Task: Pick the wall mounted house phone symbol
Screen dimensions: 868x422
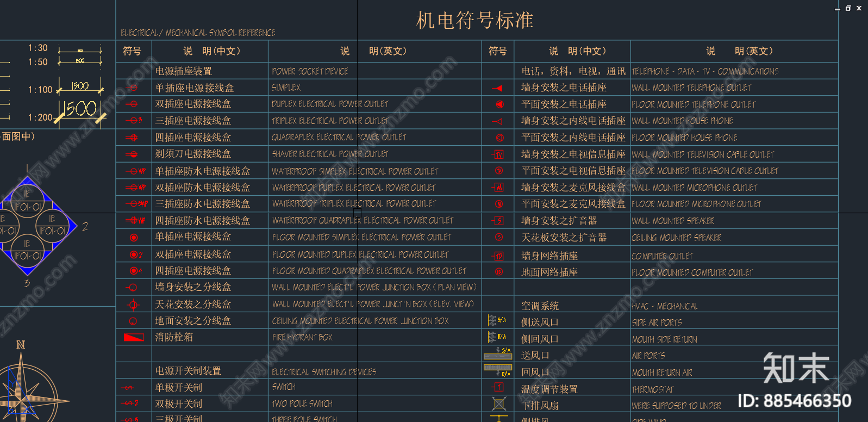Action: (x=497, y=121)
